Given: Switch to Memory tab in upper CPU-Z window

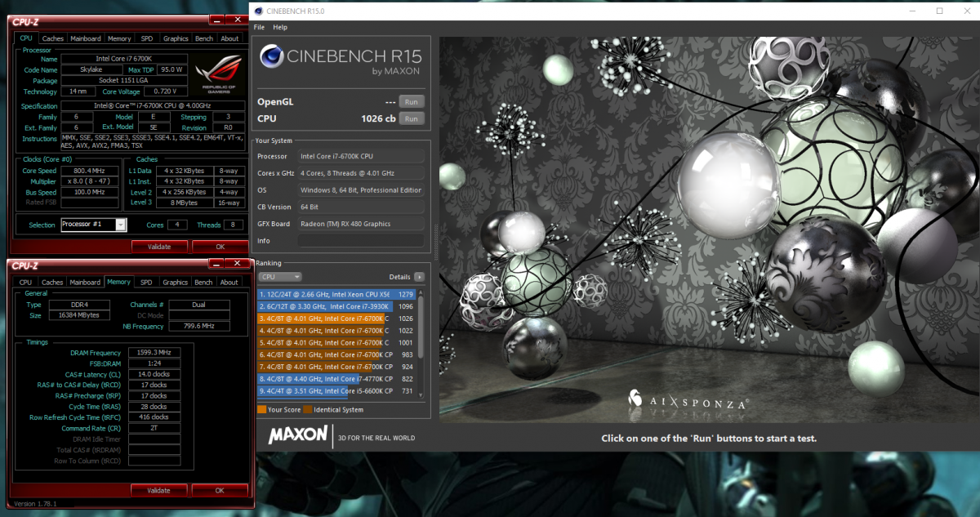Looking at the screenshot, I should [119, 38].
